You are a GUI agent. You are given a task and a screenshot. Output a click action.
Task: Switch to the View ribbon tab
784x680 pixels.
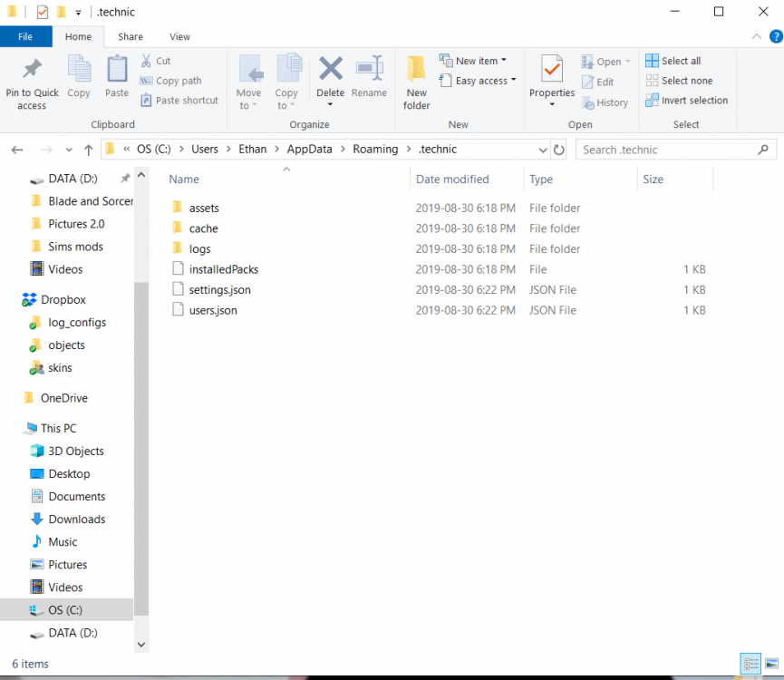180,37
